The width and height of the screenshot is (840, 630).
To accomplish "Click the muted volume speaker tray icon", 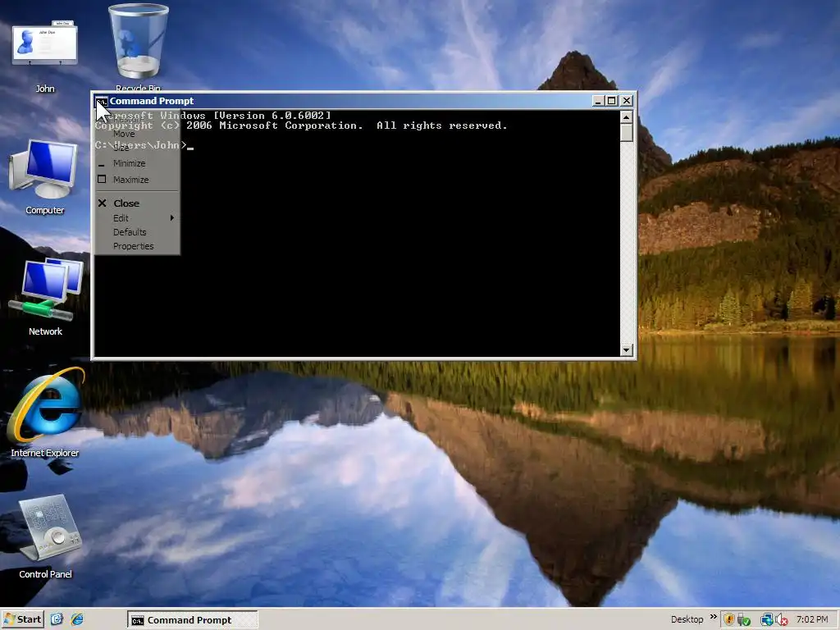I will [781, 620].
